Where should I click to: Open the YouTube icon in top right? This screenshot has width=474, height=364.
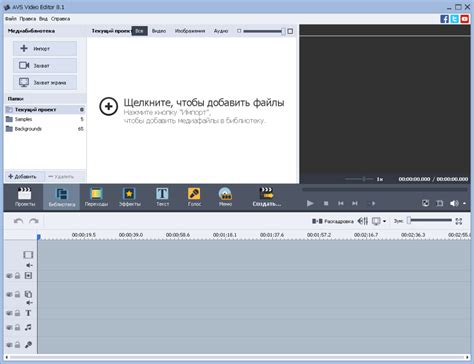465,19
